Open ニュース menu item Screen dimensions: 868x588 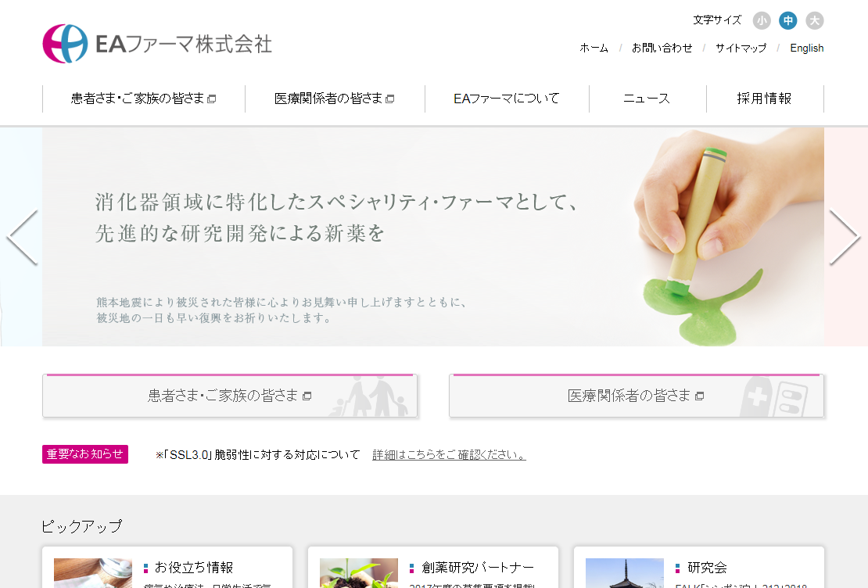(647, 99)
